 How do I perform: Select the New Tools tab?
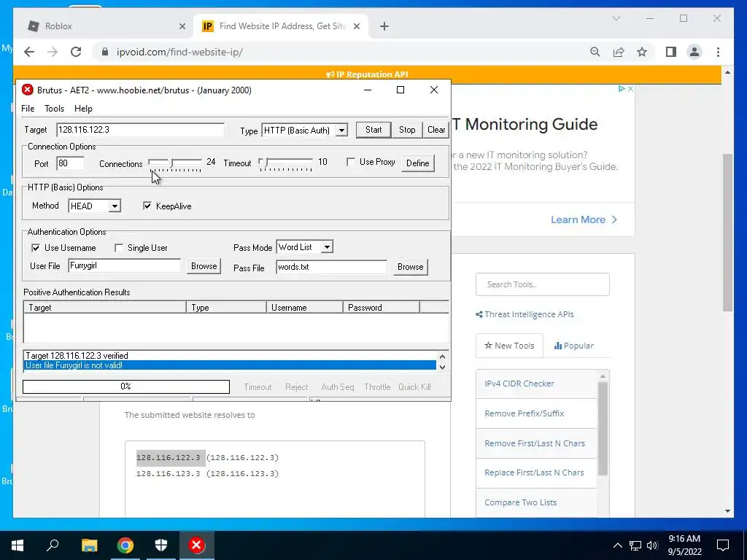[509, 346]
